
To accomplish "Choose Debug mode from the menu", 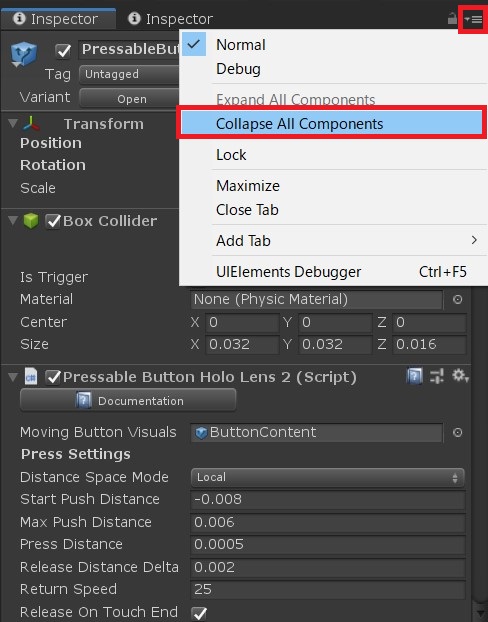I will pyautogui.click(x=238, y=69).
